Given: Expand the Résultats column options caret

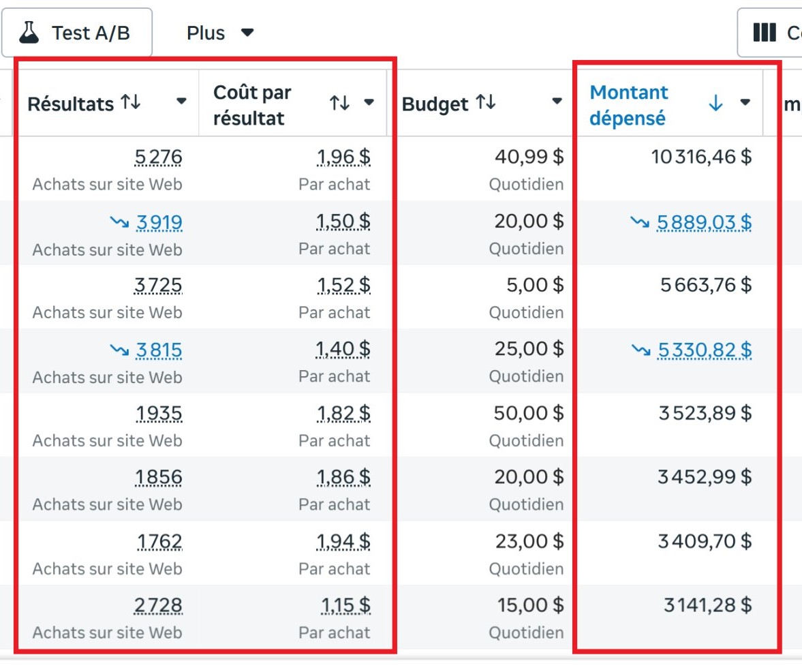Looking at the screenshot, I should point(181,101).
